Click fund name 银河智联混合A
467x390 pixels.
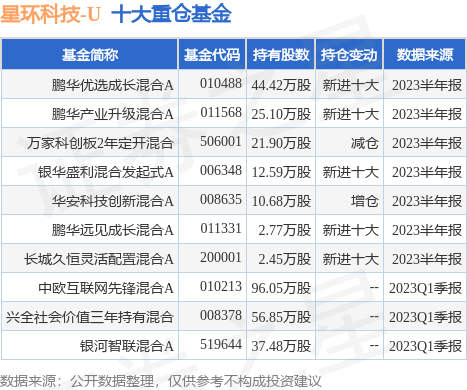click(x=127, y=346)
